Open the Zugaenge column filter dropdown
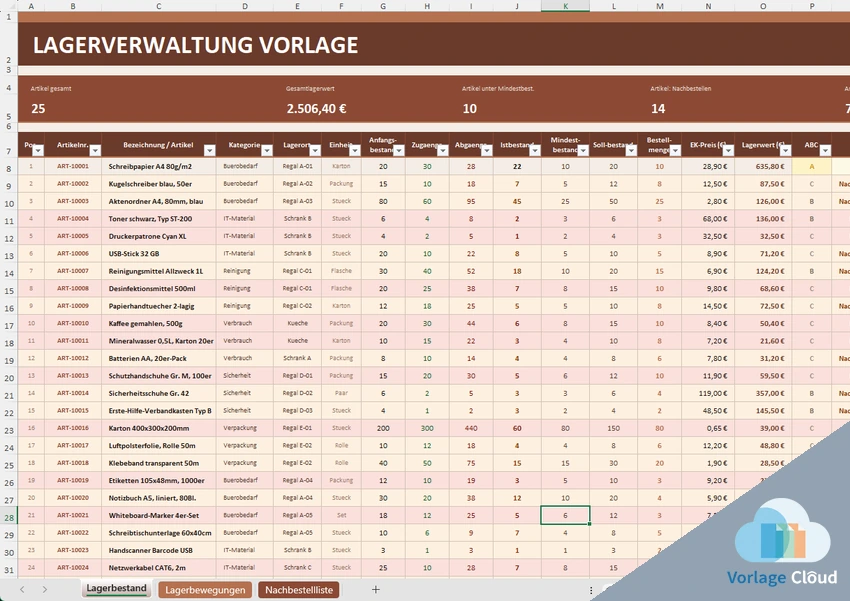Image resolution: width=850 pixels, height=601 pixels. [x=443, y=151]
